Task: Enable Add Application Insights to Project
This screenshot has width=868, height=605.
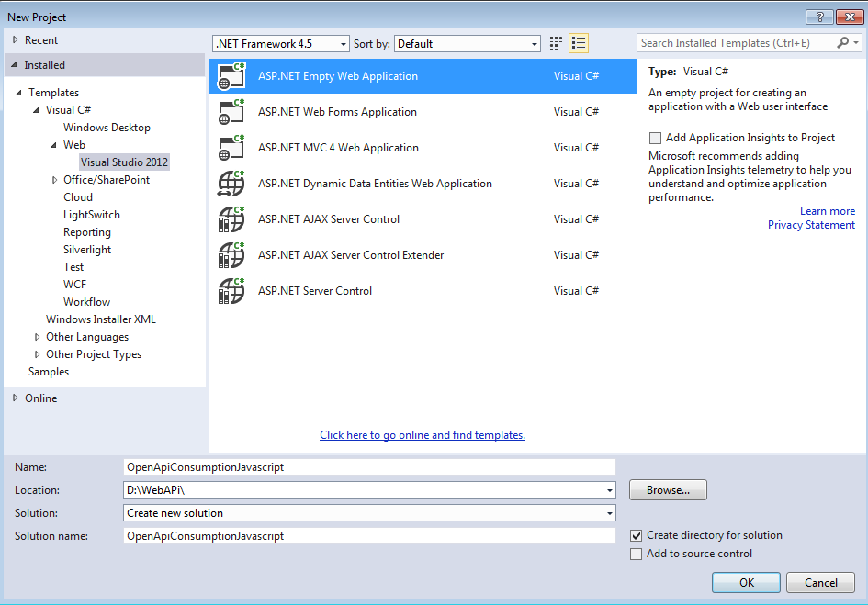Action: tap(655, 138)
